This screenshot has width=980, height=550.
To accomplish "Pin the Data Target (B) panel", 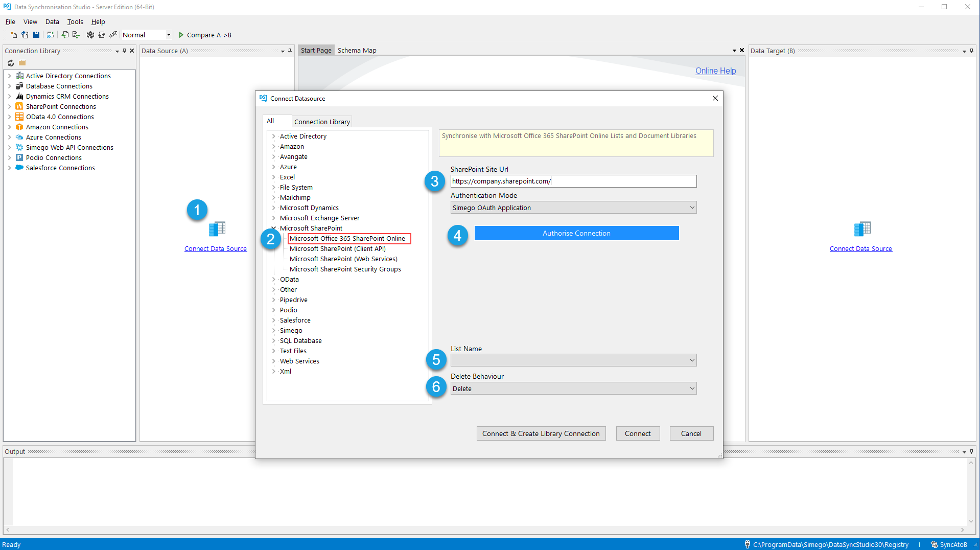I will tap(971, 51).
